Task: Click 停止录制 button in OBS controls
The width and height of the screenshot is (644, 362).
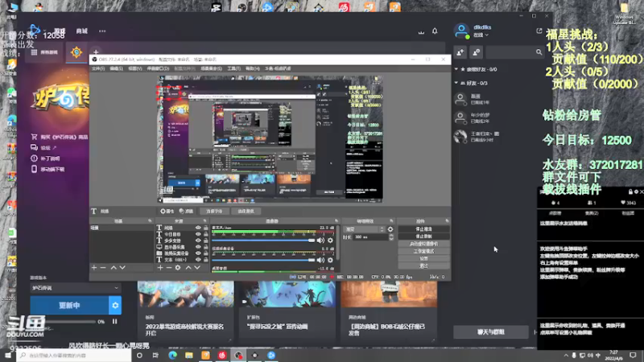Action: click(423, 237)
